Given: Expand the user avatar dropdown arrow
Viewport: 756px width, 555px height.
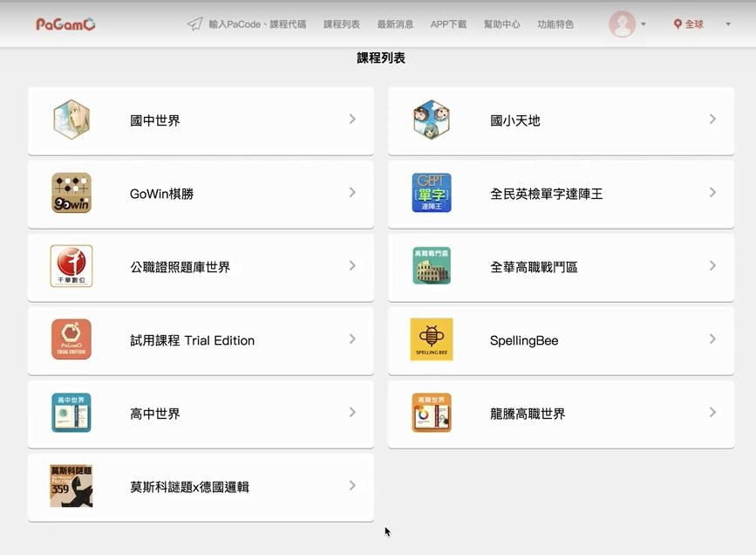Looking at the screenshot, I should click(644, 24).
